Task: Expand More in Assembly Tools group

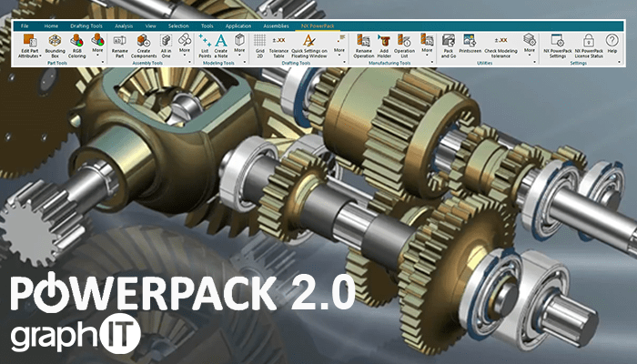Action: pyautogui.click(x=185, y=44)
